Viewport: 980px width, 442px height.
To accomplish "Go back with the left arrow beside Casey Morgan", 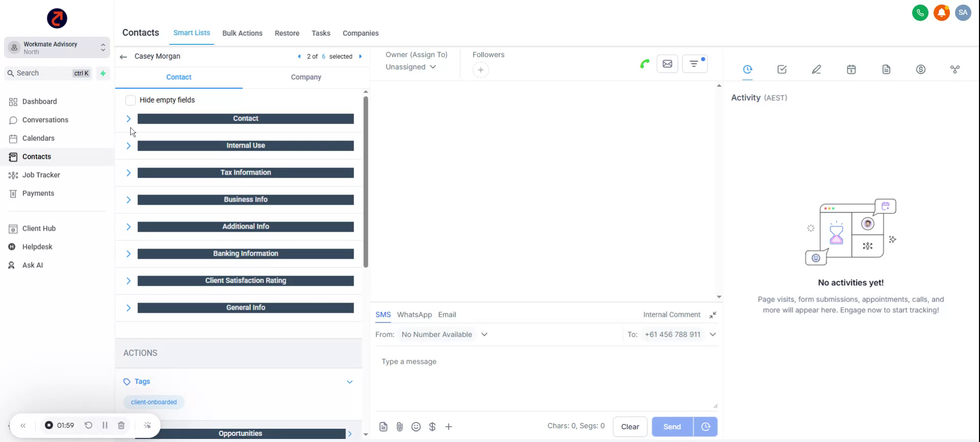I will 123,57.
